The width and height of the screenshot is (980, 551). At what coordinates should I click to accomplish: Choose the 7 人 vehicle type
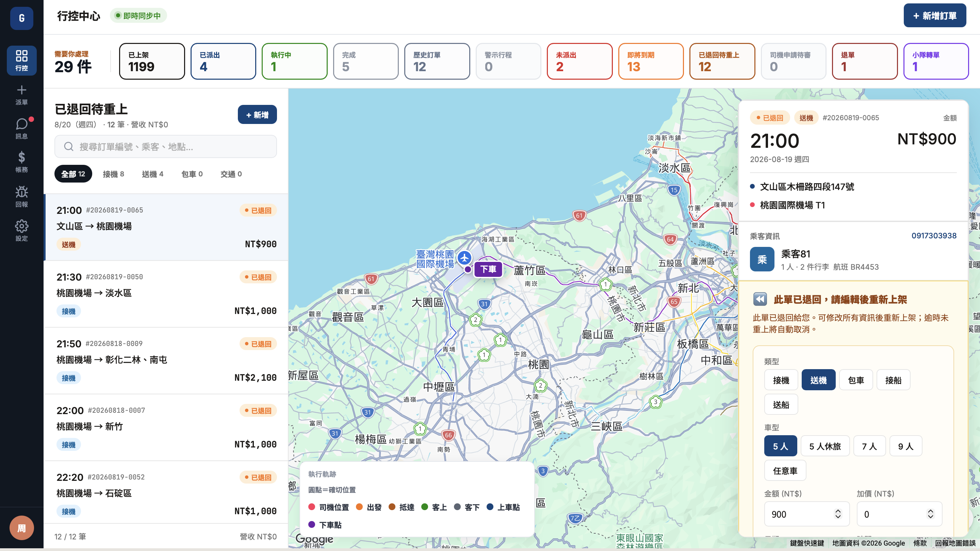pyautogui.click(x=869, y=446)
